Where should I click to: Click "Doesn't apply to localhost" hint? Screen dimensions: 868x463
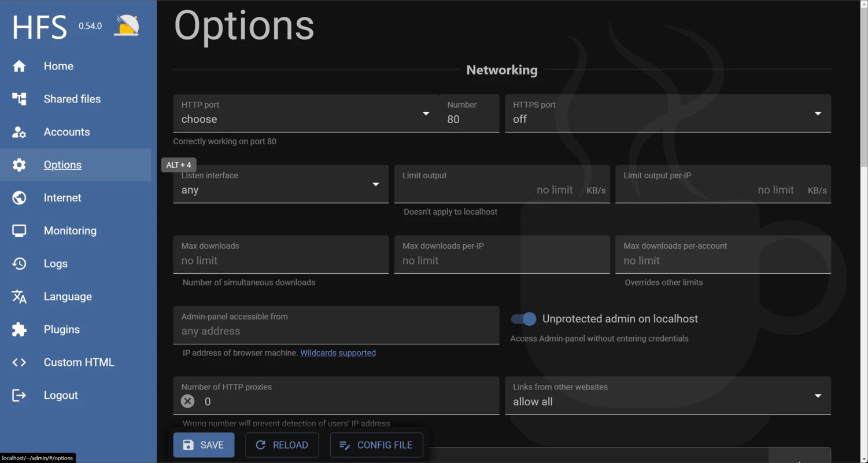[x=450, y=212]
